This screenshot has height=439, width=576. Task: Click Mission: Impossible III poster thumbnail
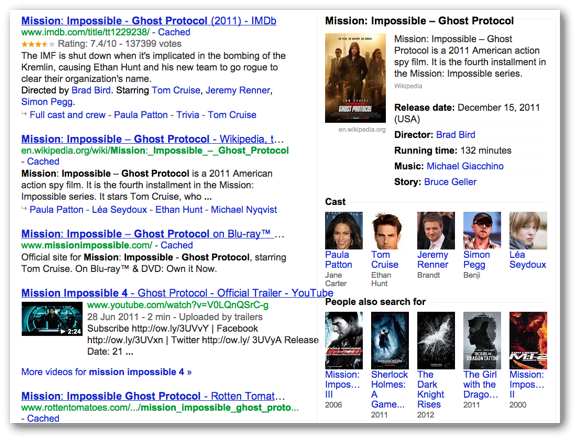(x=344, y=341)
